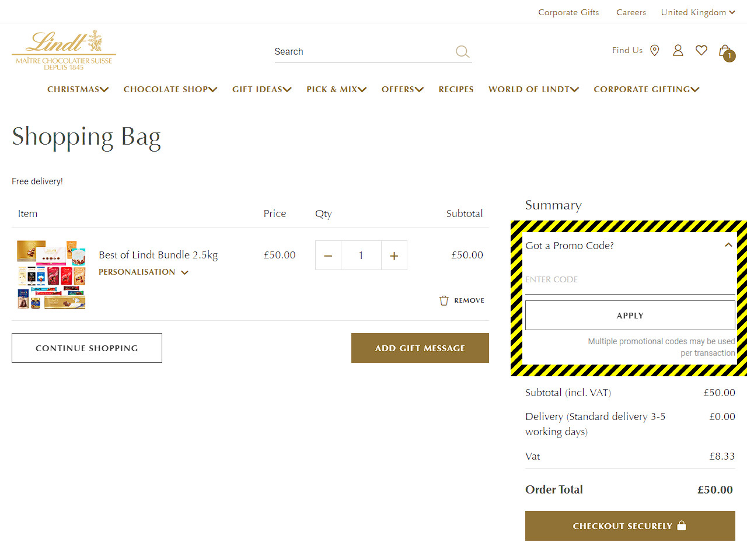This screenshot has width=747, height=560.
Task: Open the account profile icon
Action: tap(678, 51)
